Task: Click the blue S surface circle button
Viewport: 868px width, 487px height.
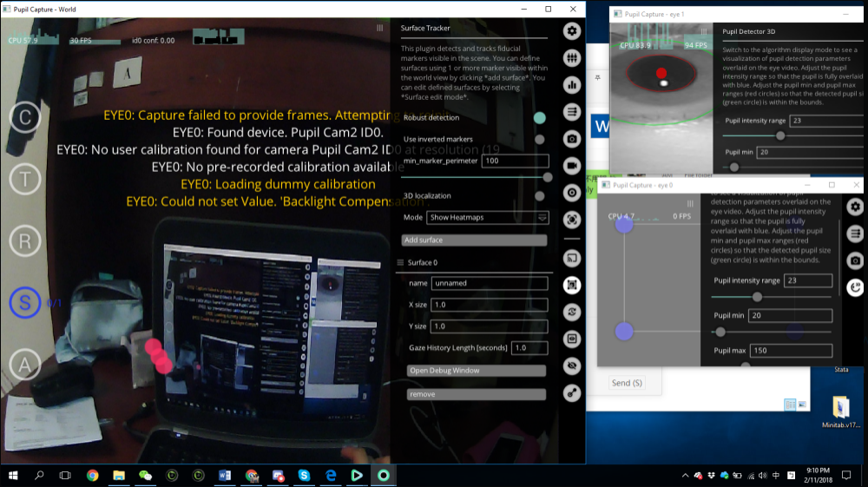Action: (x=25, y=303)
